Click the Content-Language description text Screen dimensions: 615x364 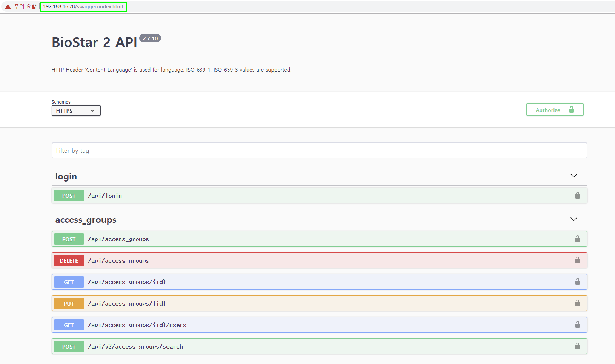tap(171, 70)
